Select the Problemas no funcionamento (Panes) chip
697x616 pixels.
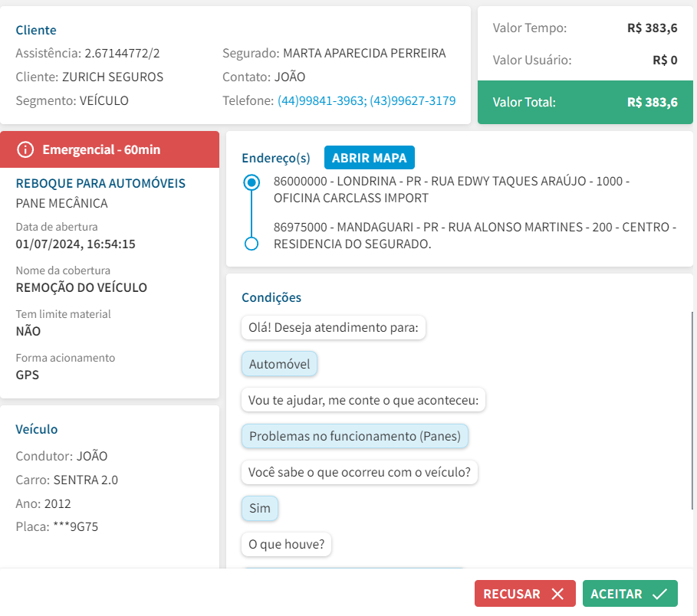[x=354, y=436]
